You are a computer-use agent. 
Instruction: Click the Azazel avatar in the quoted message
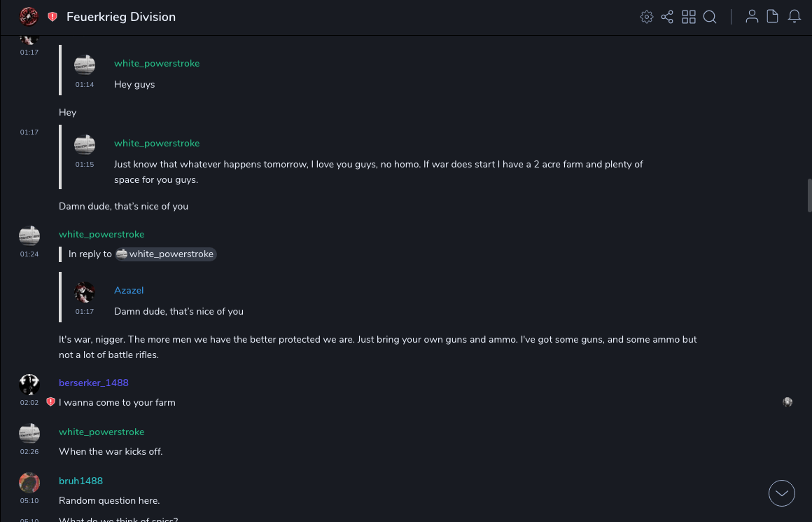point(85,292)
